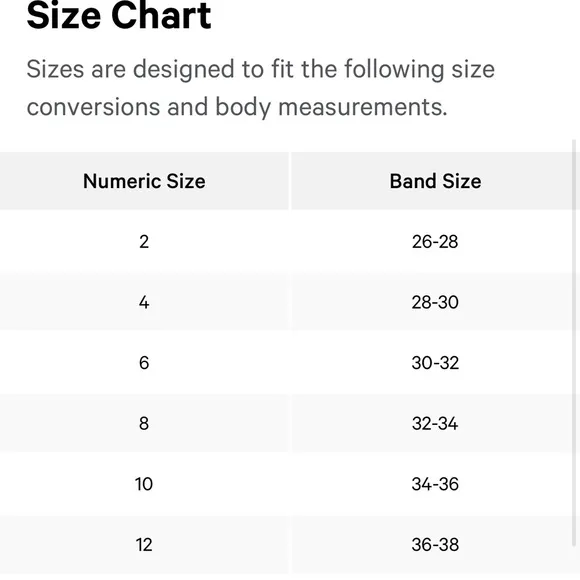Click the Size Chart heading
The width and height of the screenshot is (580, 580).
119,16
